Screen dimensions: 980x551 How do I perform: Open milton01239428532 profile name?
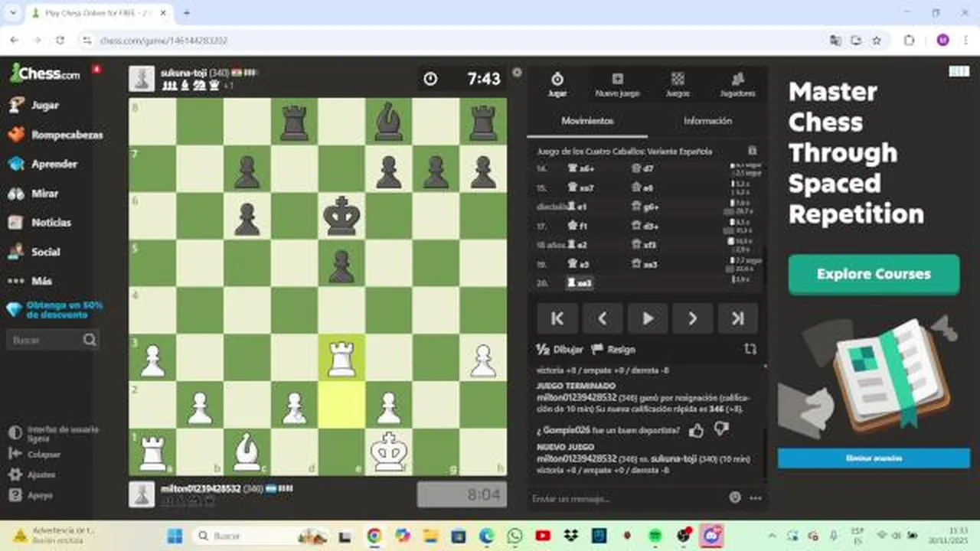[x=201, y=488]
